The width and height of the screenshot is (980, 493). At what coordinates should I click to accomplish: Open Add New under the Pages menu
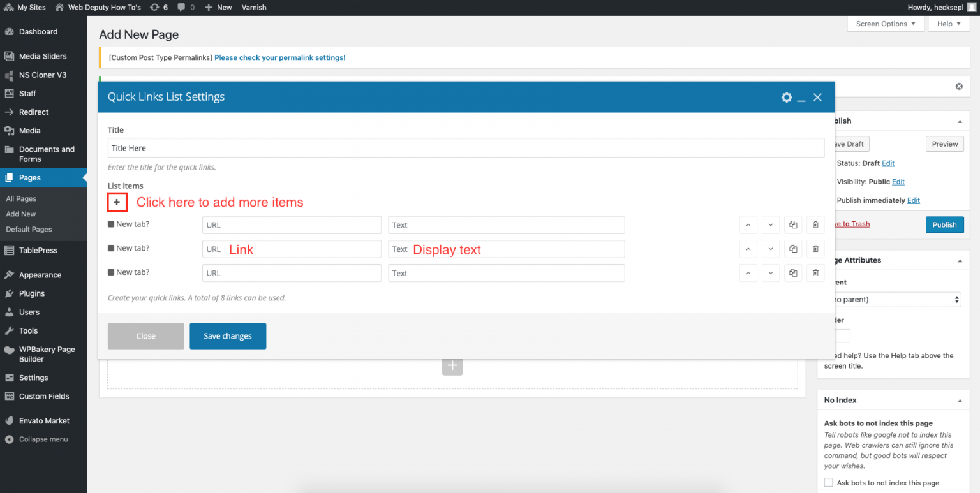click(x=20, y=214)
